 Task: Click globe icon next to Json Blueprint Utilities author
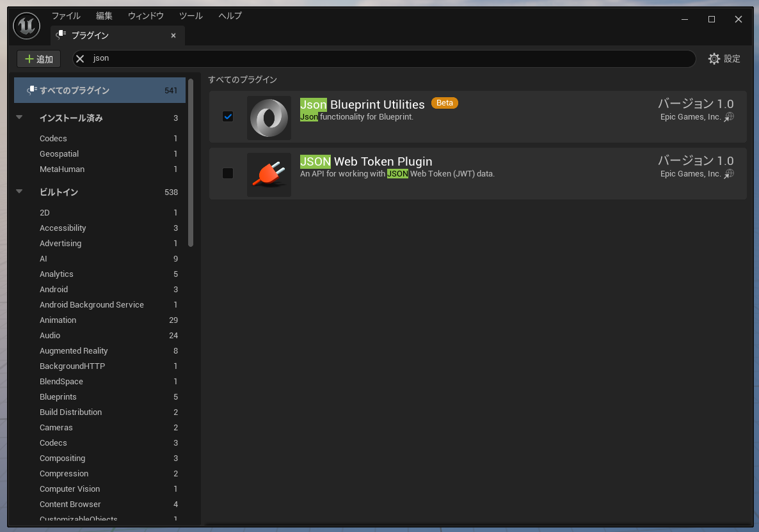coord(729,117)
